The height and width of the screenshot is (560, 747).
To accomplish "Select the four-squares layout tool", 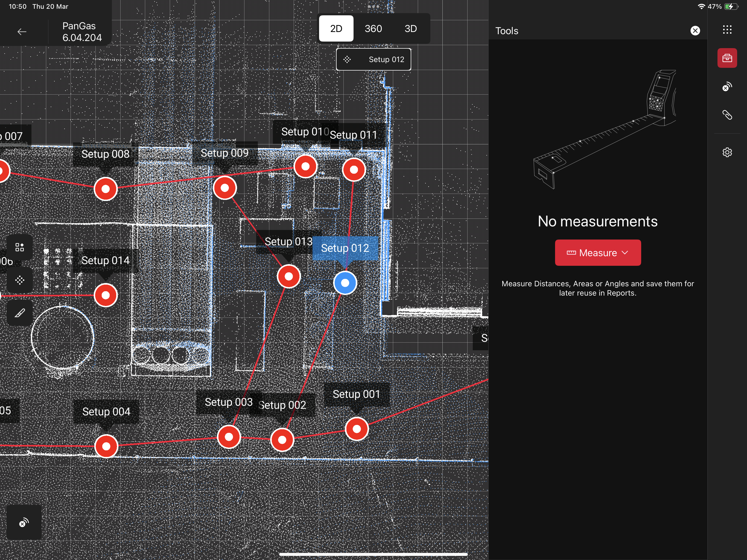I will [x=20, y=247].
